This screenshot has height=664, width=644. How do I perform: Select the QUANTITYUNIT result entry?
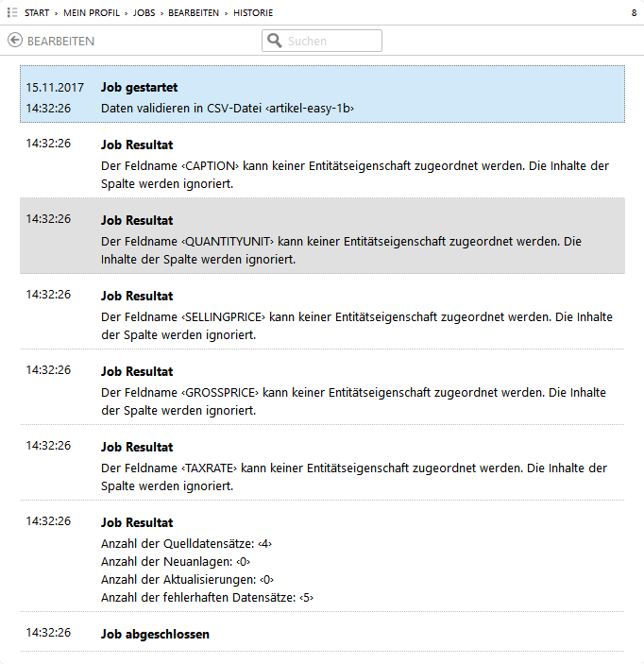point(322,236)
